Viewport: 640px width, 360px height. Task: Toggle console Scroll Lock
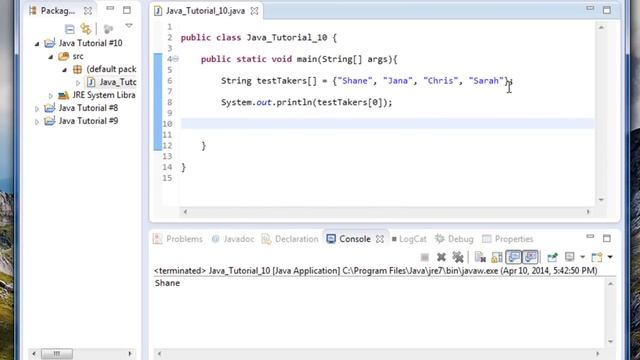pyautogui.click(x=497, y=257)
